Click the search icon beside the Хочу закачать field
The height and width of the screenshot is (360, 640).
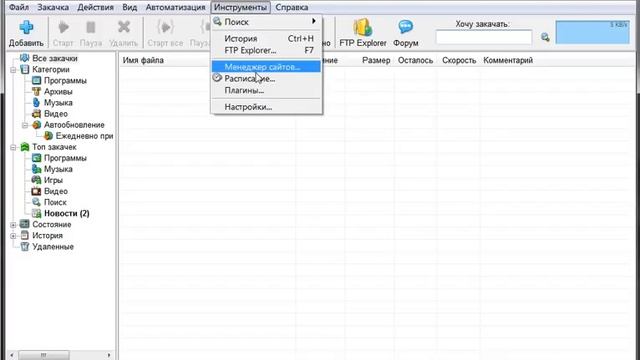coord(545,38)
